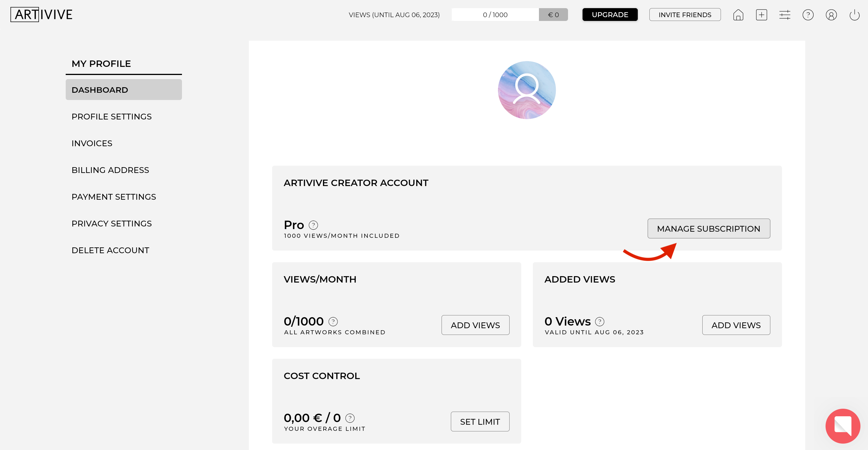
Task: Open Profile Settings in sidebar
Action: pos(112,117)
